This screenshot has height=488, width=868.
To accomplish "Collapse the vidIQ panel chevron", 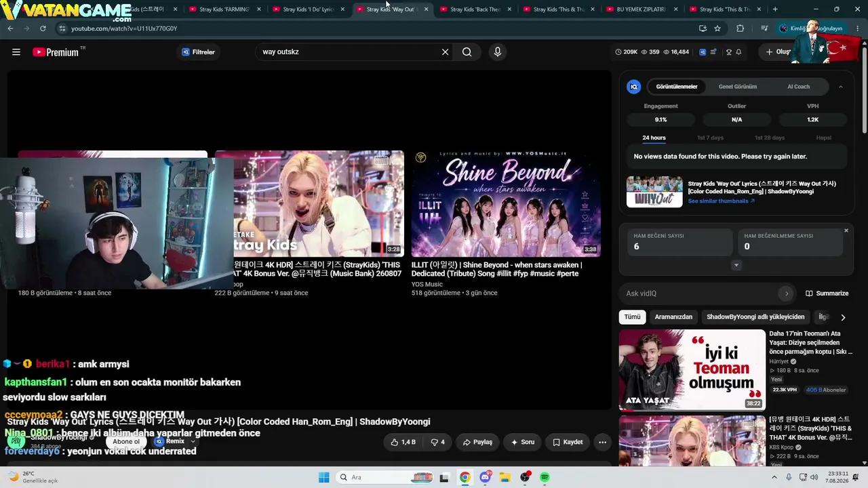I will [841, 87].
